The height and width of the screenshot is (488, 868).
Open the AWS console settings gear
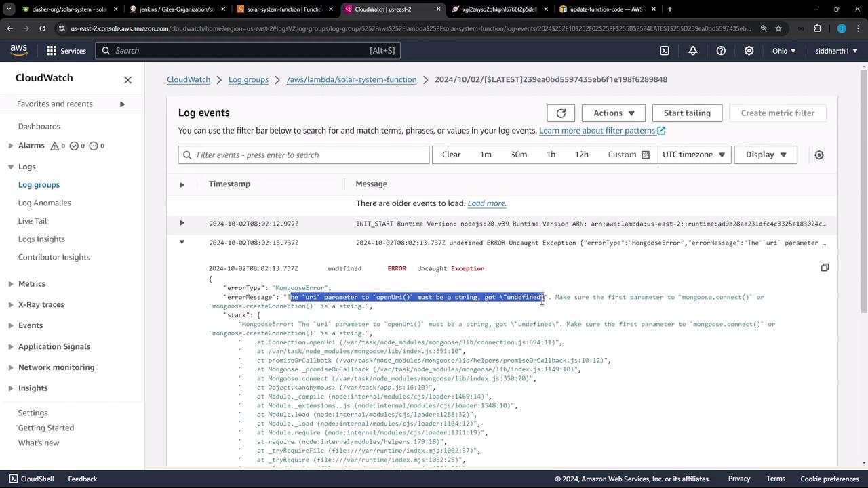pos(749,51)
